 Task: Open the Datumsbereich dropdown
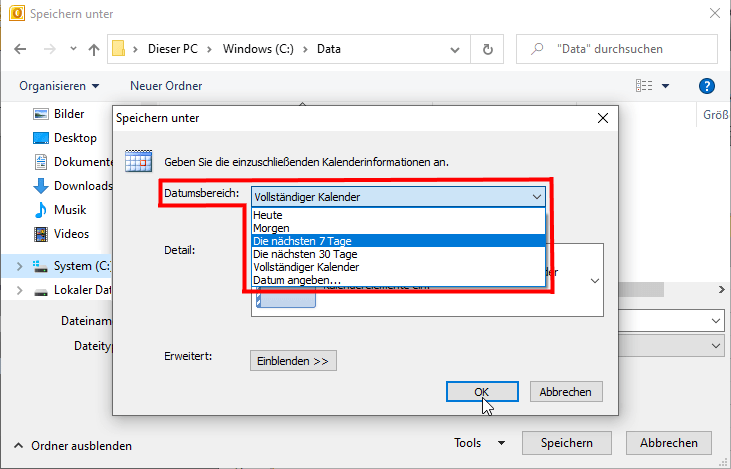398,197
